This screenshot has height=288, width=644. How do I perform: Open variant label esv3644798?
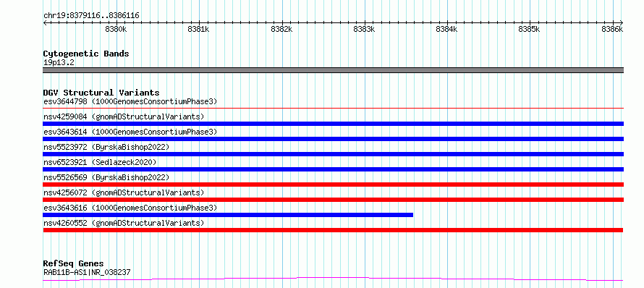130,101
